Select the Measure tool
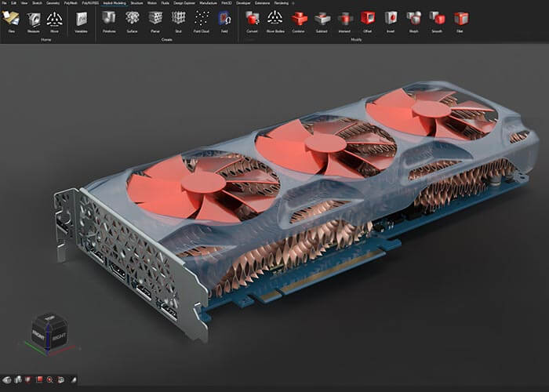The image size is (549, 392). (x=33, y=18)
